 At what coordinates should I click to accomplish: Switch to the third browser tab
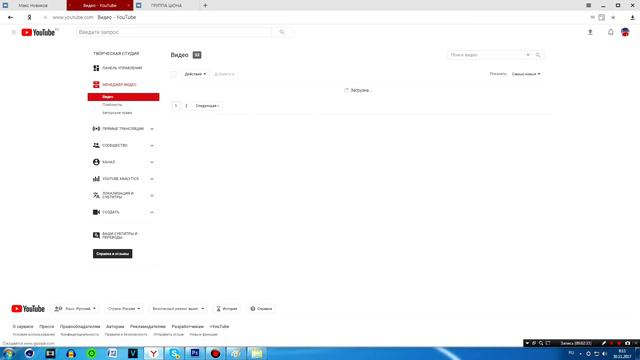[166, 5]
